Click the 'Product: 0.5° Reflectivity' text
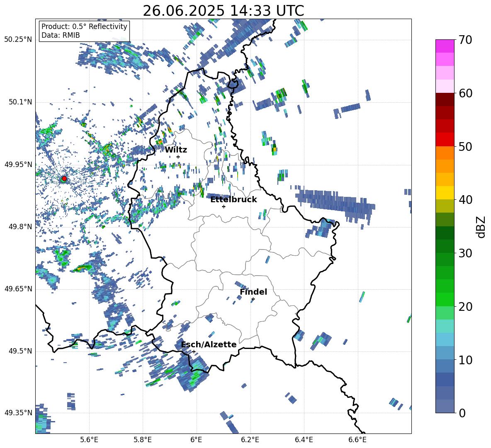The height and width of the screenshot is (448, 491). (84, 26)
